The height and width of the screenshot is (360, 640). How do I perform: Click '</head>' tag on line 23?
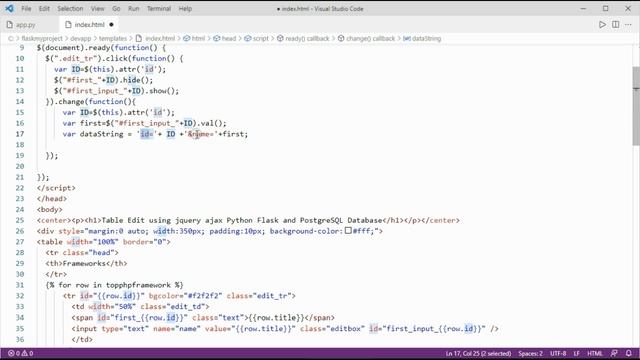pyautogui.click(x=52, y=199)
